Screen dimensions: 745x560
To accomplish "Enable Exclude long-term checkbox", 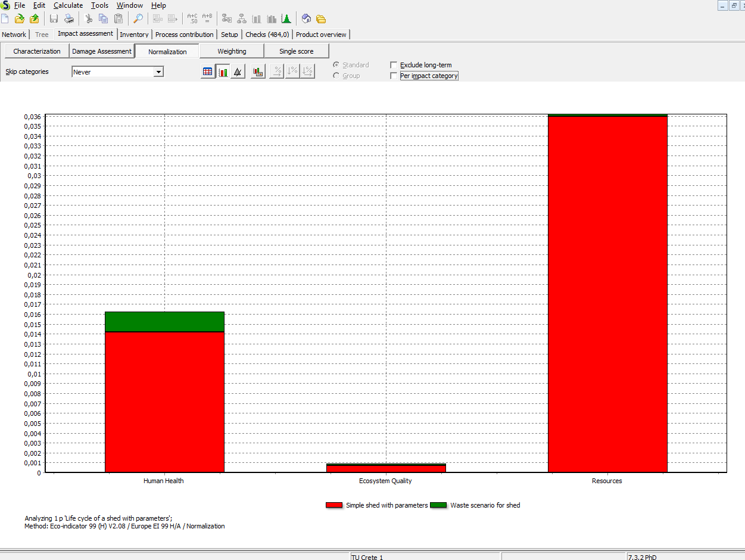I will pyautogui.click(x=394, y=65).
